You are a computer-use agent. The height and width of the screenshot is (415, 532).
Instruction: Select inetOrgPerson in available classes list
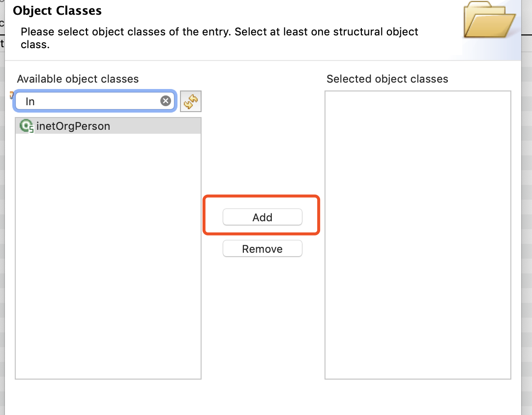point(73,126)
